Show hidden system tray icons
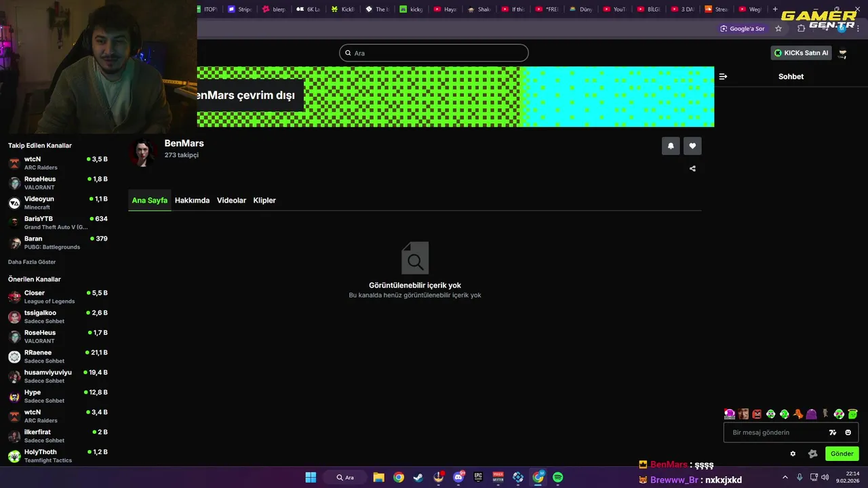868x488 pixels. tap(785, 477)
